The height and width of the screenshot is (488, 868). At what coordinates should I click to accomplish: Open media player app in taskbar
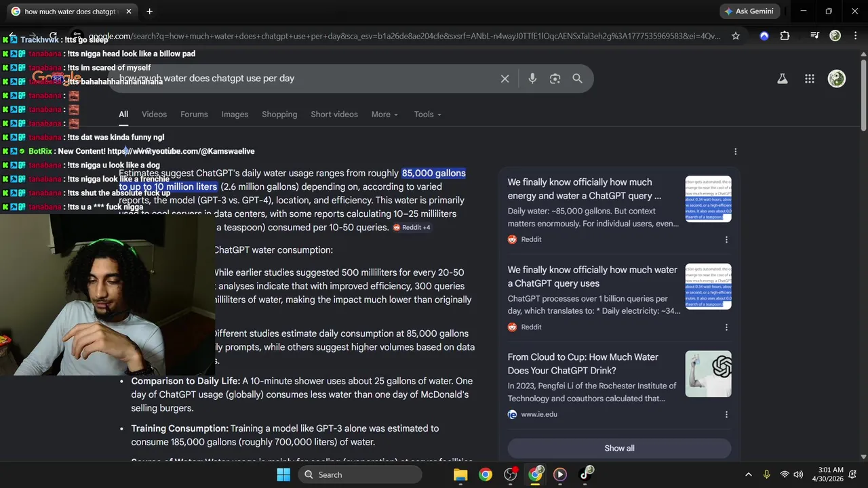click(x=560, y=474)
